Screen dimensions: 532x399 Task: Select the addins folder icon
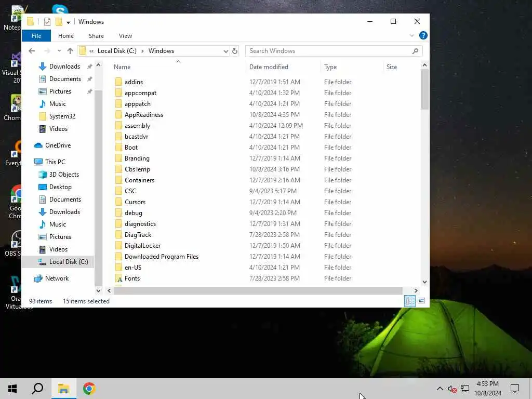coord(118,82)
